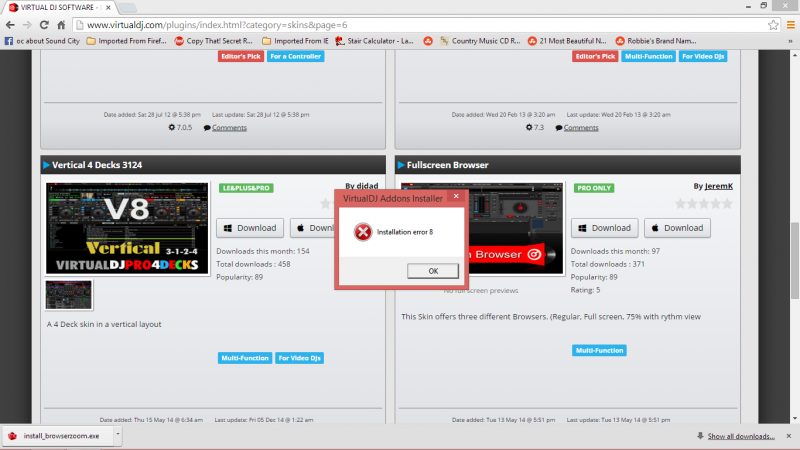Close the VirtualDJ Addons Installer dialog
Viewport: 800px width, 450px height.
click(456, 196)
